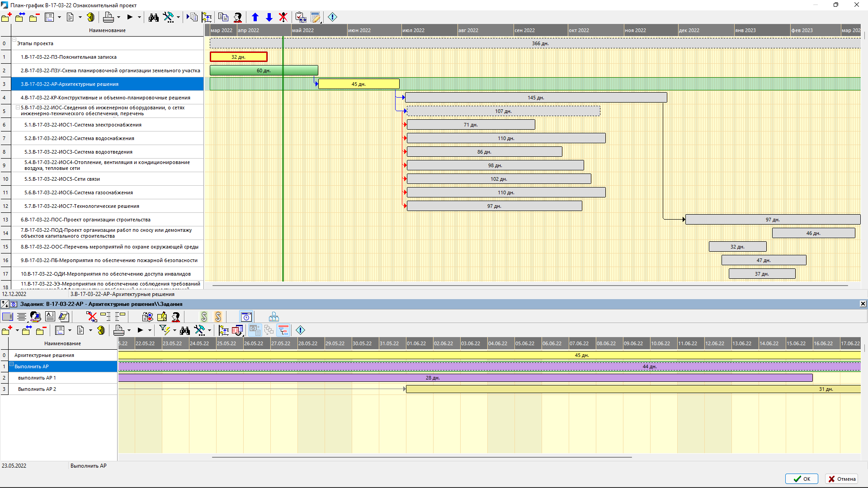Open dropdown arrow next to top printer icon
Image resolution: width=868 pixels, height=488 pixels.
click(119, 17)
